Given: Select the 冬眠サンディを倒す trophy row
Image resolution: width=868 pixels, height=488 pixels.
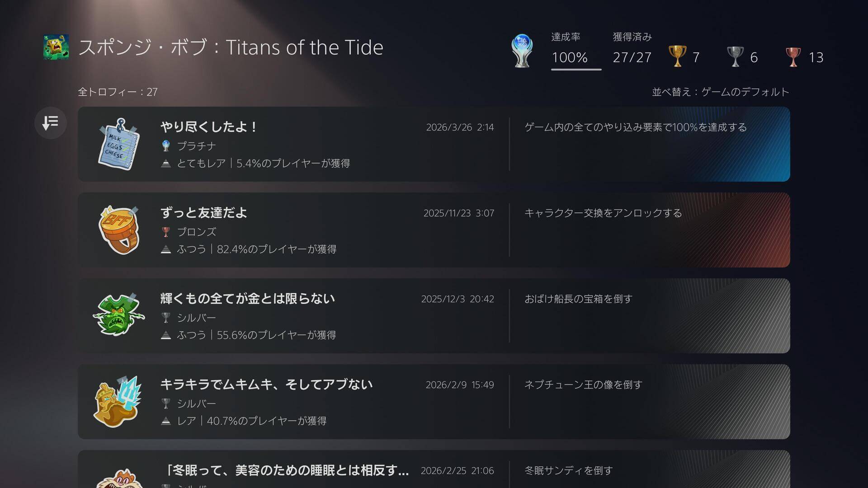Looking at the screenshot, I should [x=434, y=470].
